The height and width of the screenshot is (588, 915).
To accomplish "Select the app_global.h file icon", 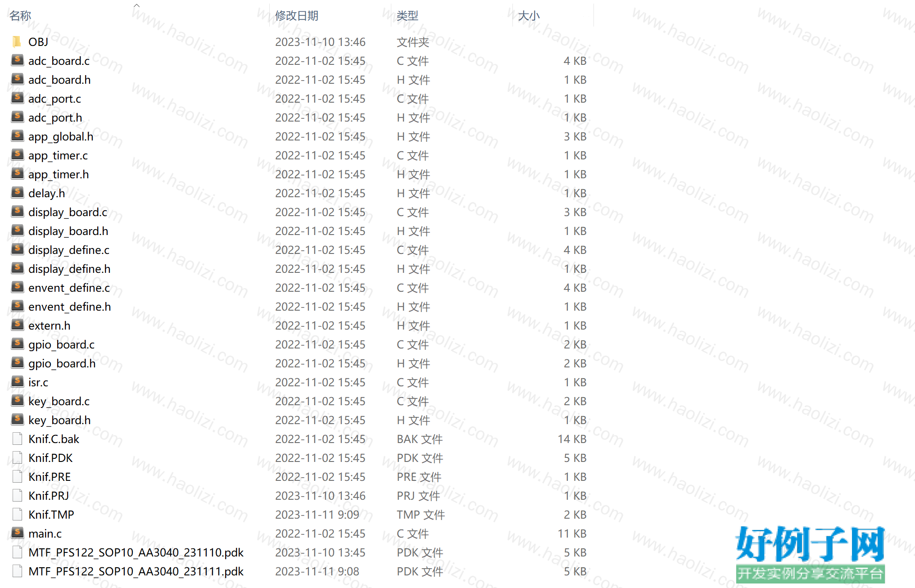I will pos(17,136).
